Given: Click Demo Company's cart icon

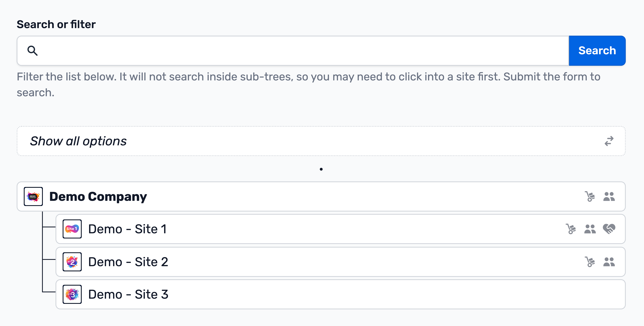Looking at the screenshot, I should click(590, 196).
